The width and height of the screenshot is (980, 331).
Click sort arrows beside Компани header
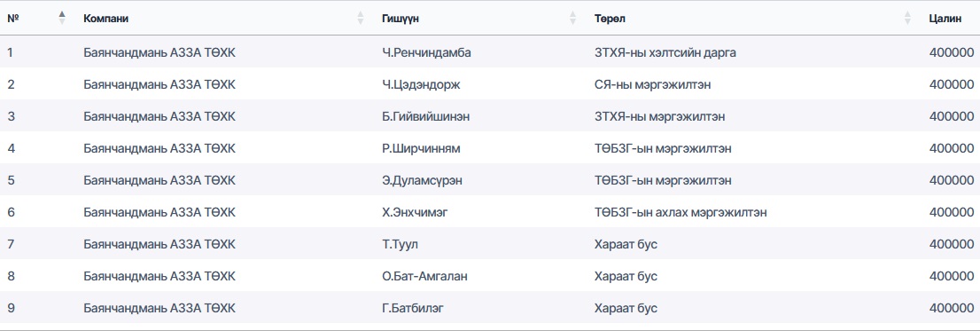[x=361, y=18]
